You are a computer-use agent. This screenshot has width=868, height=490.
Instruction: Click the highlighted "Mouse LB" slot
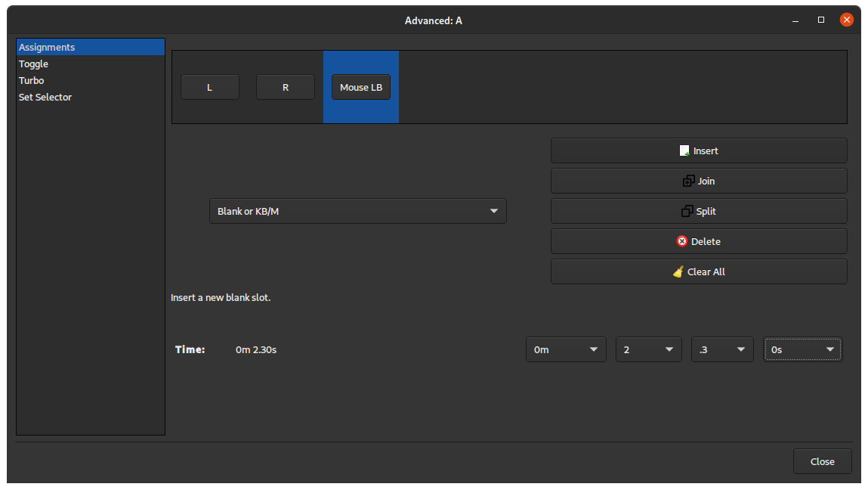[360, 86]
